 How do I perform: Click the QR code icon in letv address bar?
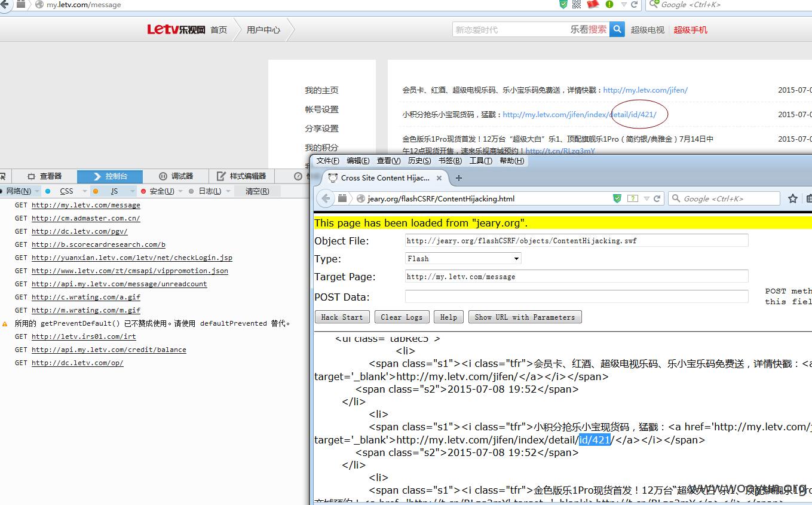tap(577, 4)
